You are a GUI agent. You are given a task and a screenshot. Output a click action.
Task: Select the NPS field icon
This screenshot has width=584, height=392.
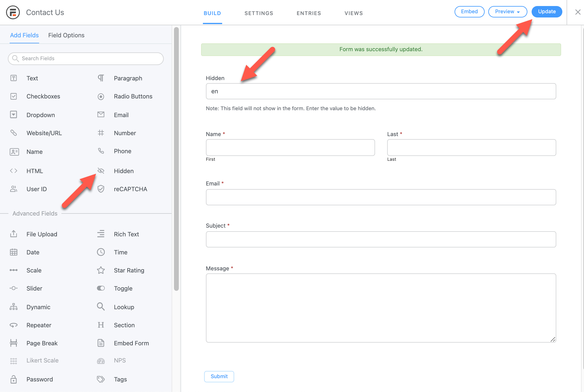(x=101, y=361)
